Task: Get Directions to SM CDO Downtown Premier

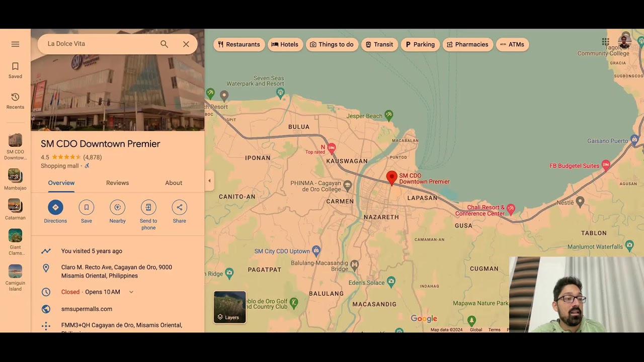Action: click(x=55, y=212)
